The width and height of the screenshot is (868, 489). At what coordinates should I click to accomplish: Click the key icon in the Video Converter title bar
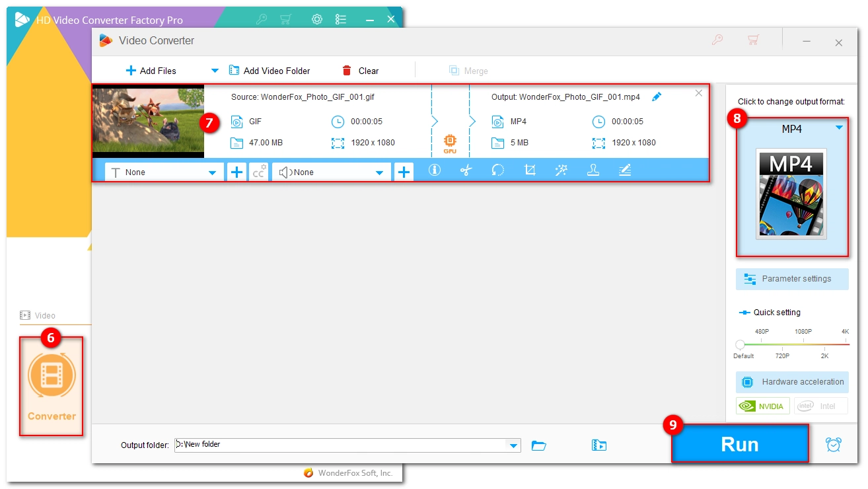[717, 40]
